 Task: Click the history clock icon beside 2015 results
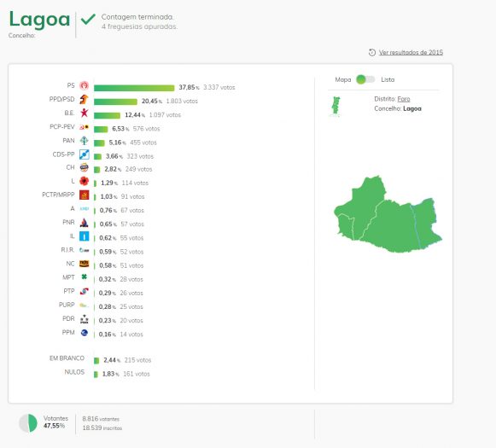click(372, 53)
